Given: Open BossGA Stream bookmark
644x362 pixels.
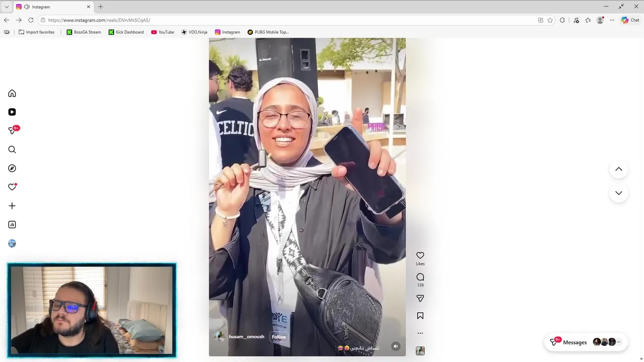Looking at the screenshot, I should [x=84, y=32].
